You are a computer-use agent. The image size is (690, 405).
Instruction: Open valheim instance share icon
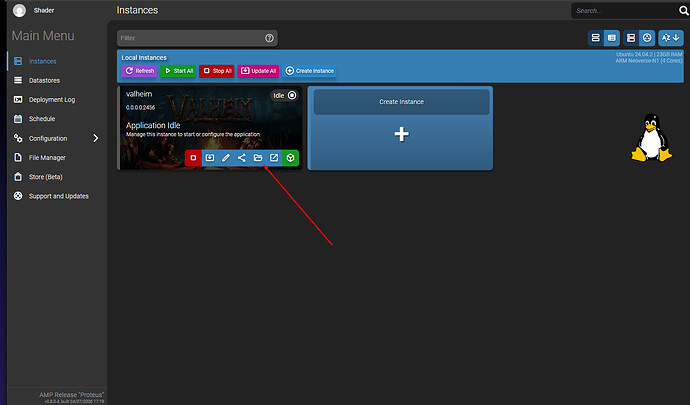coord(242,158)
